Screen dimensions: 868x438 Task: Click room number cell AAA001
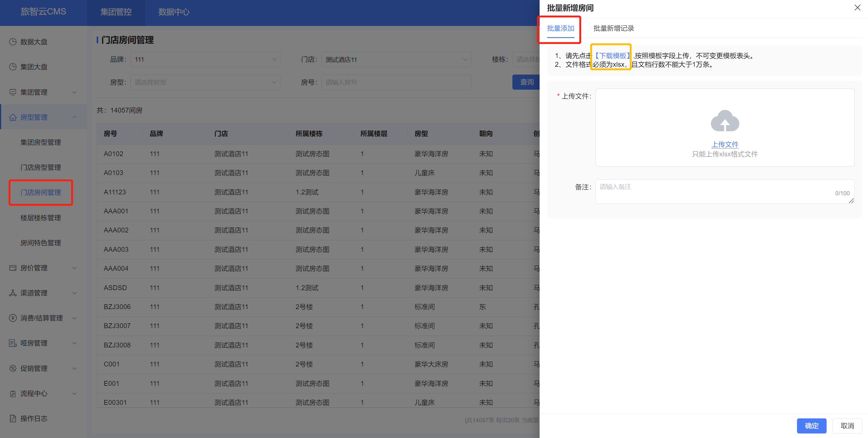116,211
